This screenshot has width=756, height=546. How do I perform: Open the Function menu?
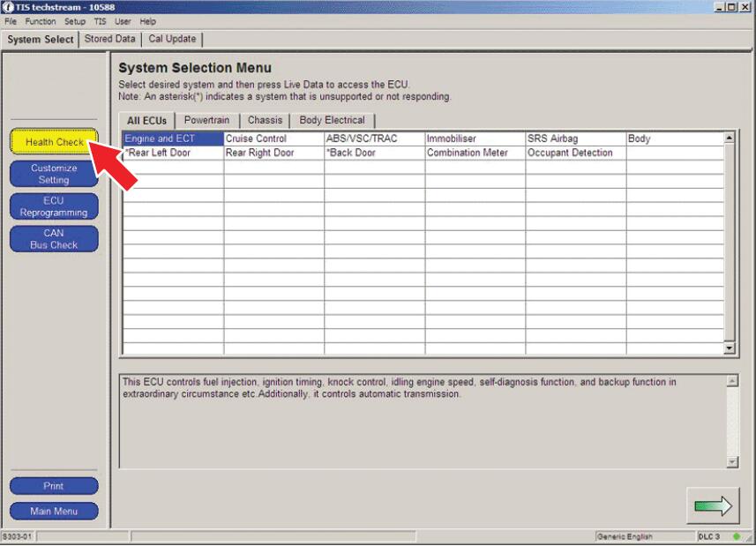(41, 22)
